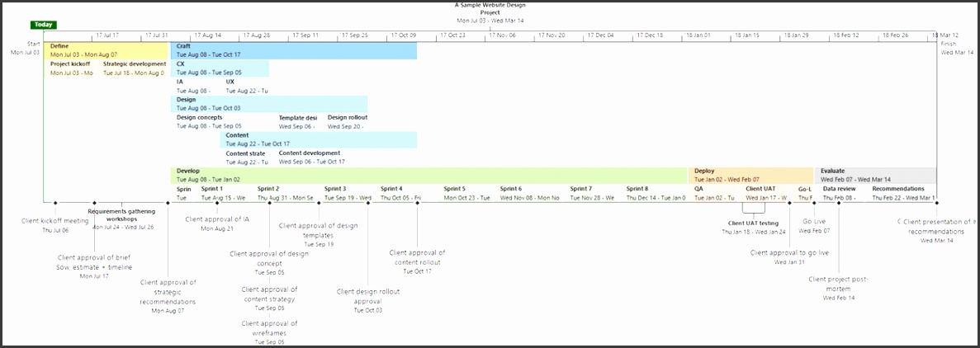This screenshot has height=348, width=980.
Task: Click the Recommendations task
Action: click(904, 193)
